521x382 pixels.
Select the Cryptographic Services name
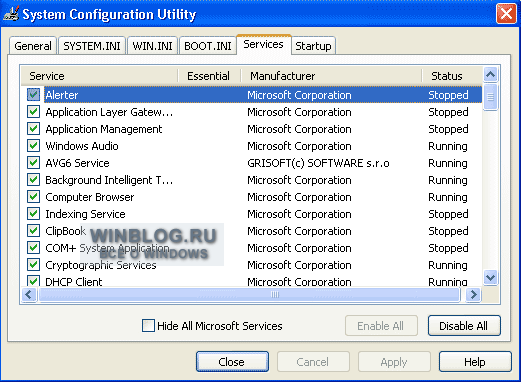pos(101,265)
